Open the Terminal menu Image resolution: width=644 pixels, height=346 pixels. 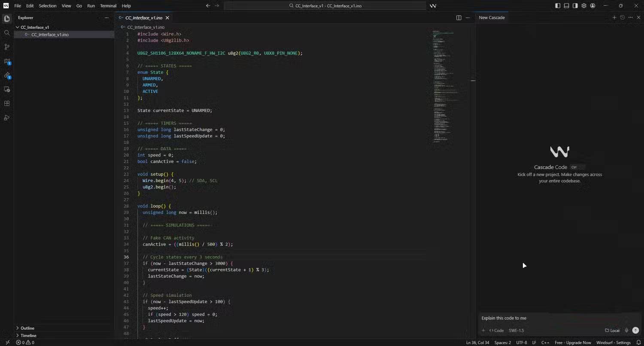(108, 6)
